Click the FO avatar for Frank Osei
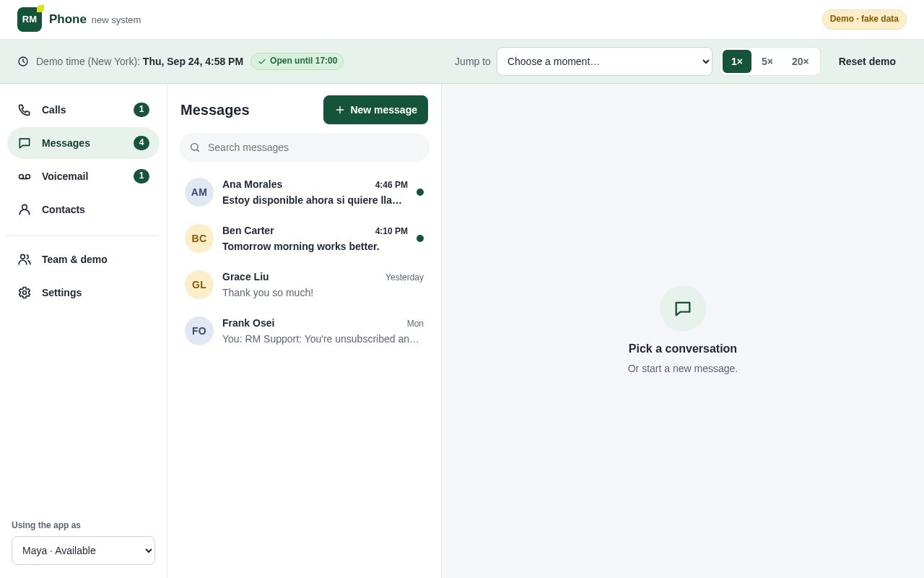The height and width of the screenshot is (578, 924). tap(199, 331)
